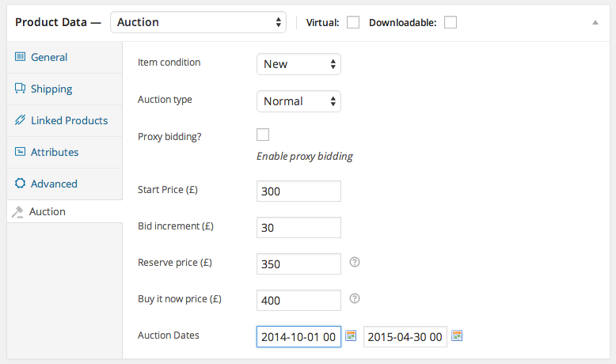
Task: Switch to the Linked Products tab
Action: pos(69,120)
